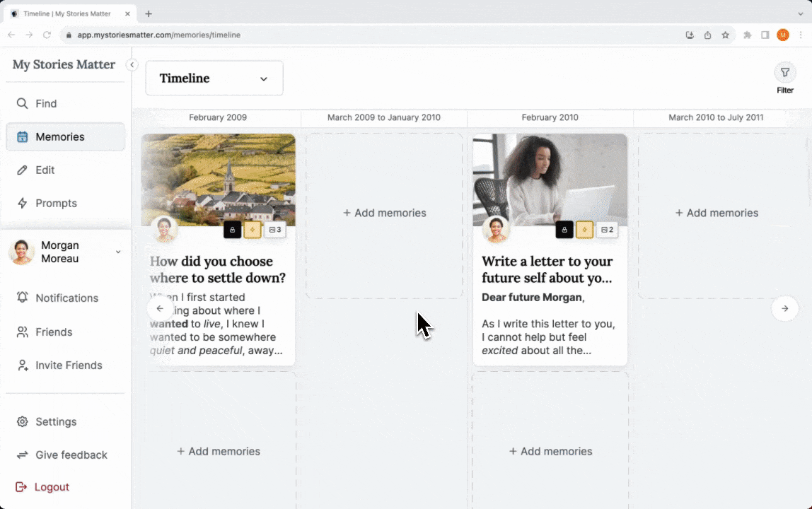Click lock icon on settle down memory
Screen dimensions: 812x509
tap(232, 229)
